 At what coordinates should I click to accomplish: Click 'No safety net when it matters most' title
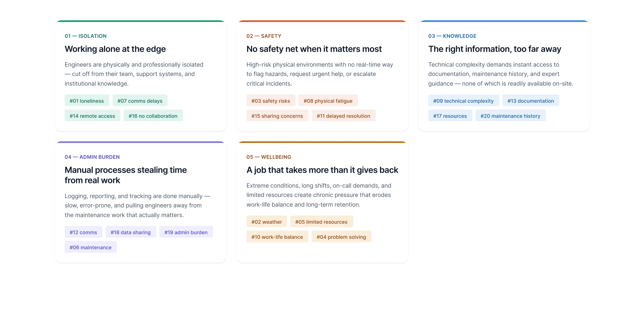(x=314, y=49)
